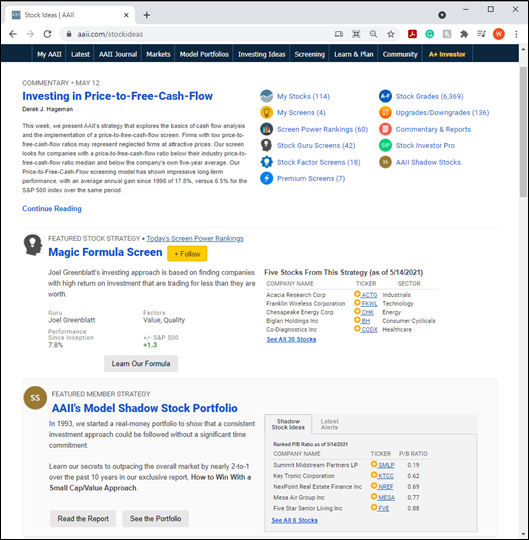
Task: Click the Stock Investor Pro SIP icon
Action: point(385,145)
